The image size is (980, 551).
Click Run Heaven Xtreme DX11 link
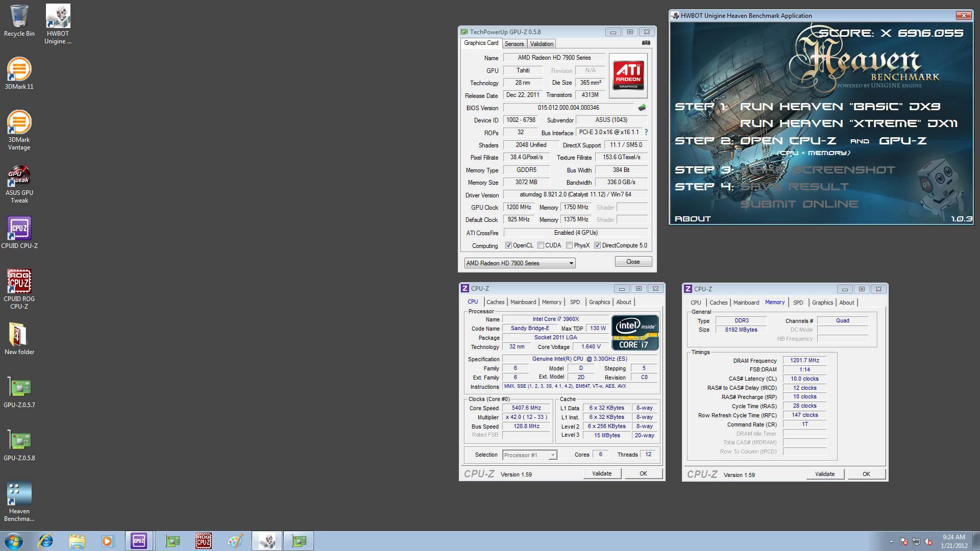(x=849, y=123)
